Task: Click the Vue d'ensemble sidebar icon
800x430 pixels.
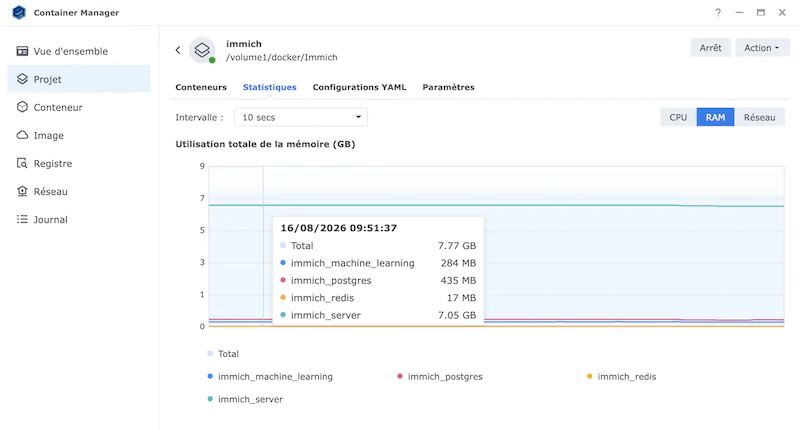Action: (22, 51)
